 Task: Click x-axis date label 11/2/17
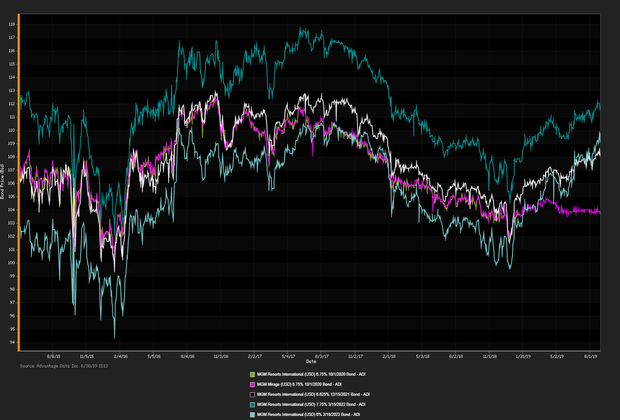(355, 356)
